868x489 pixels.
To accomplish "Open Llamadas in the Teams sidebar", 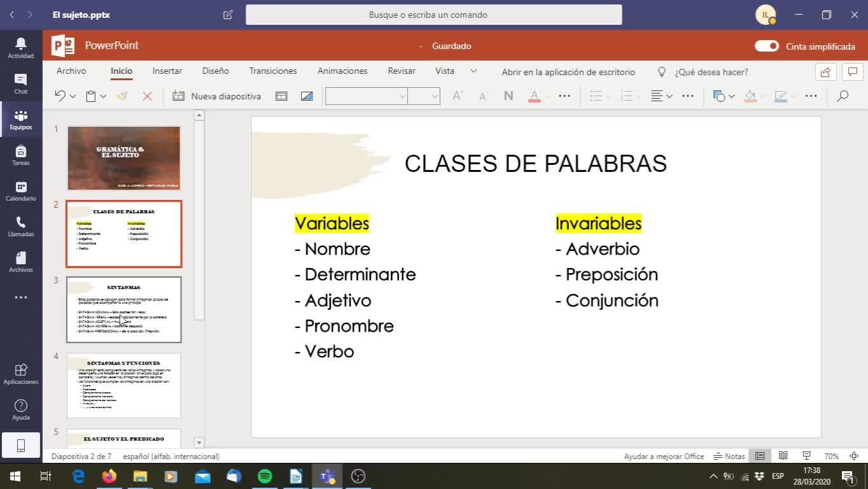I will coord(21,226).
